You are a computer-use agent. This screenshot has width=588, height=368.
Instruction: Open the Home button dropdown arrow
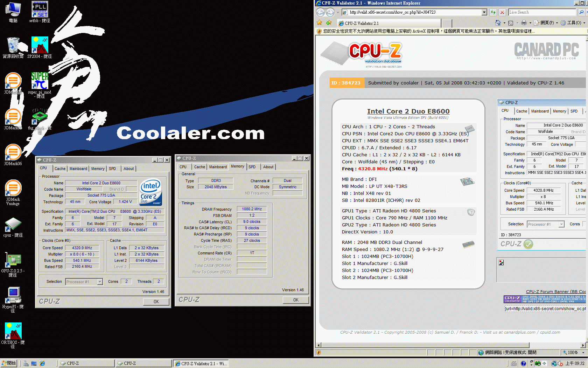coord(504,23)
